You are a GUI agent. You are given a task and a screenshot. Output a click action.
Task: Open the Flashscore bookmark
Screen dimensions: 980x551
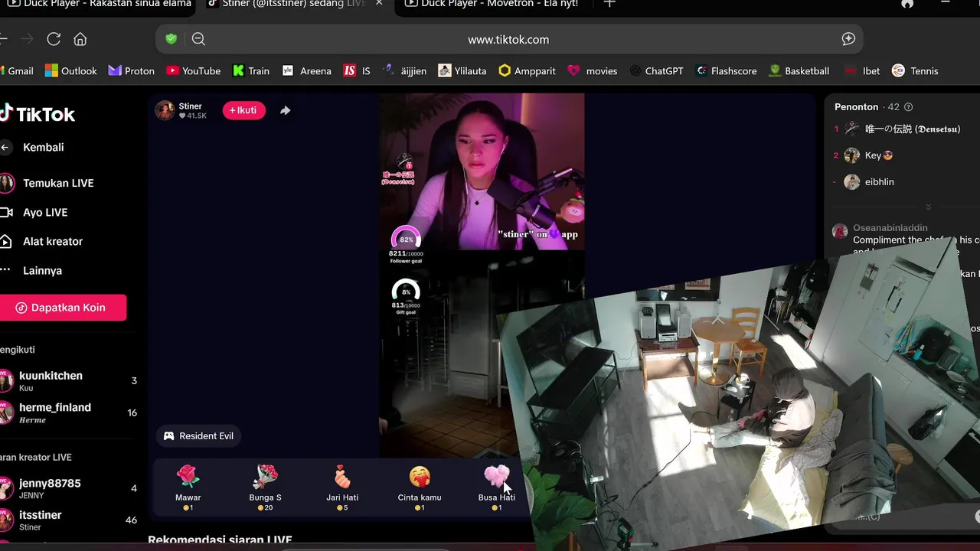(726, 70)
